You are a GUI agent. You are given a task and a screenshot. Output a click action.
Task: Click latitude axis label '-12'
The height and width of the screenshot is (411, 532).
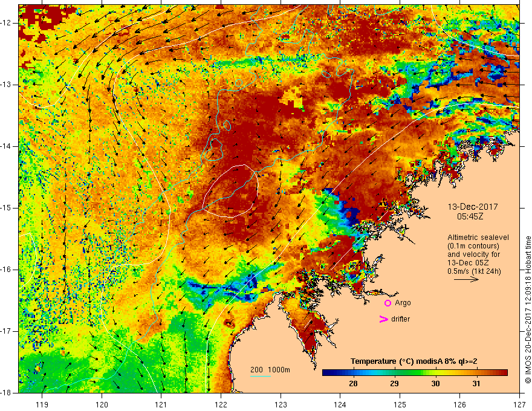[6, 23]
